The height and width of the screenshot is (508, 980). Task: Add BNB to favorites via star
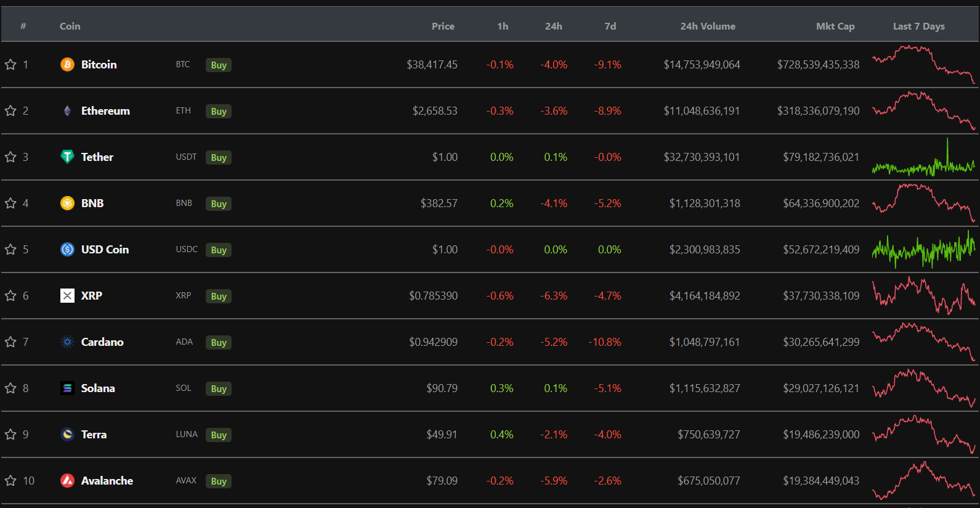pyautogui.click(x=10, y=203)
